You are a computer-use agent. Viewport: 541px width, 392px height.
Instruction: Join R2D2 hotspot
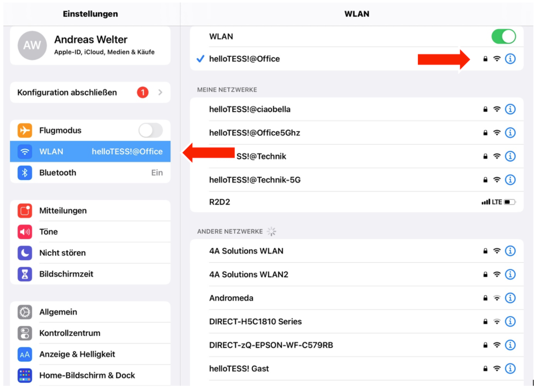point(357,202)
